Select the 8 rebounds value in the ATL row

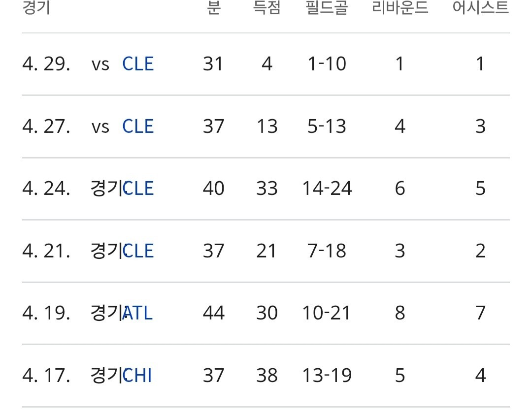click(400, 313)
